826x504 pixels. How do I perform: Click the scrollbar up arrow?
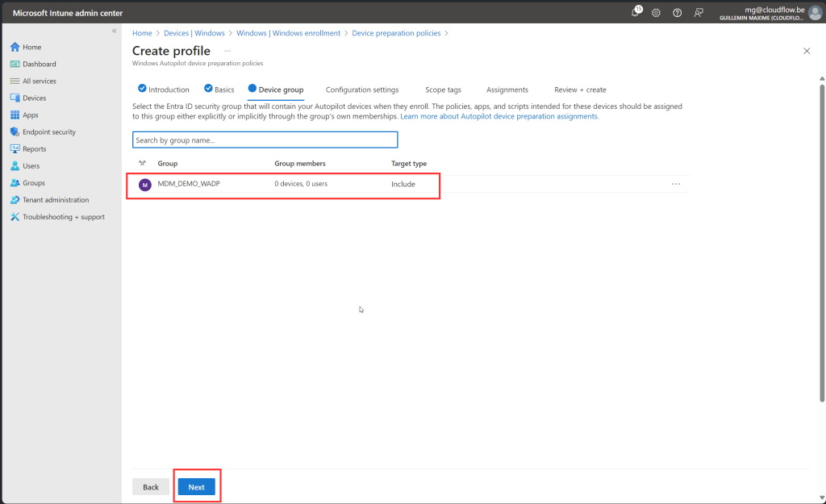(822, 78)
